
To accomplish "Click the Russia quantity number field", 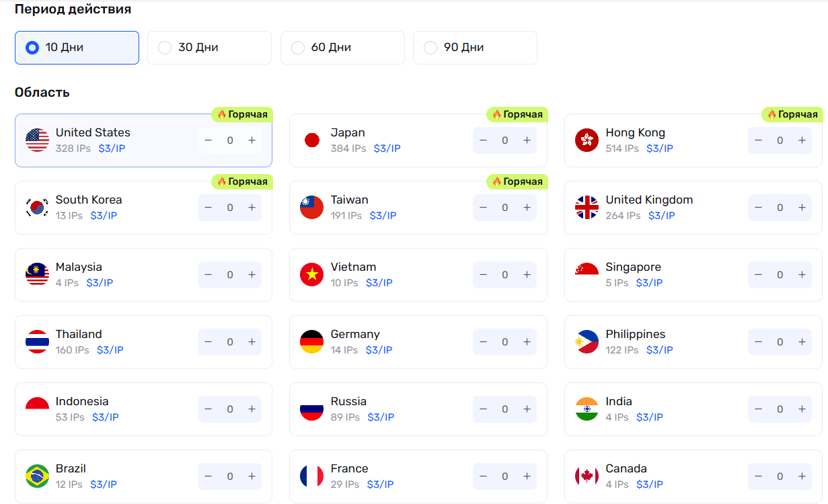I will 505,409.
